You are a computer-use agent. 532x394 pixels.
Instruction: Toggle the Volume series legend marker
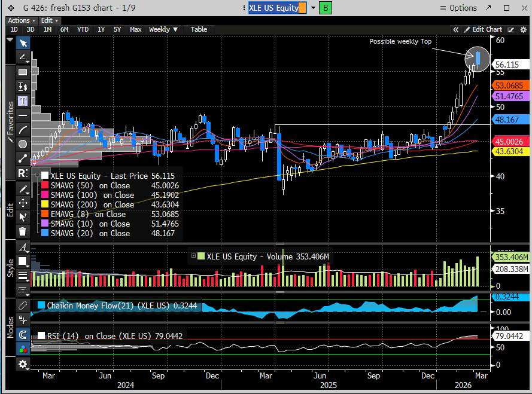tap(200, 256)
